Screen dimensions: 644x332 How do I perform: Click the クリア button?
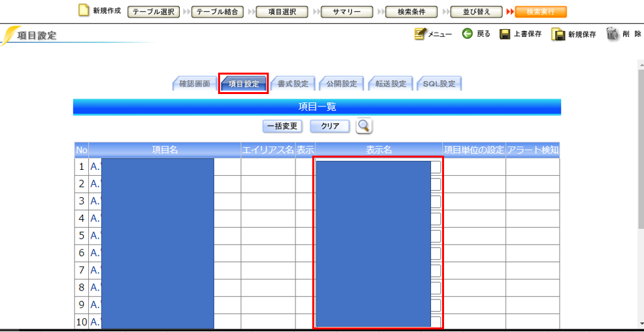tap(330, 126)
